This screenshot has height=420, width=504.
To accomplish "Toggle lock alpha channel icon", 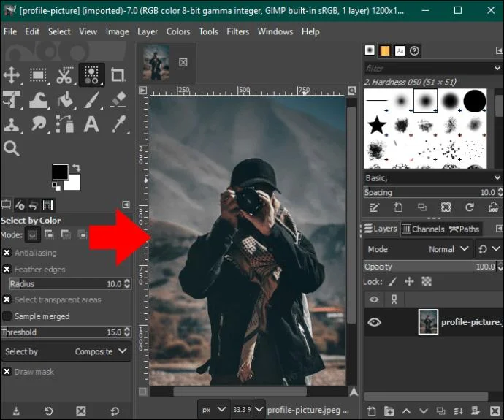I will (x=427, y=282).
